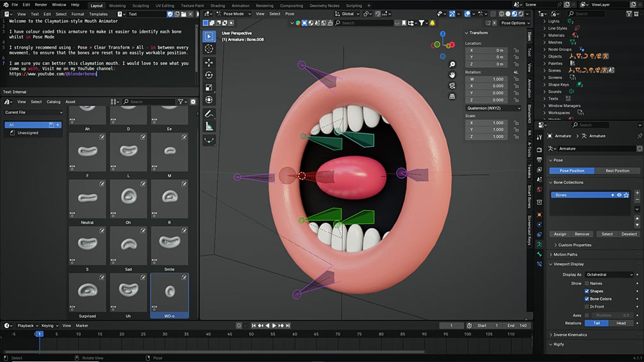Enable the Names checkbox in Viewport Display
Image resolution: width=644 pixels, height=362 pixels.
[x=587, y=283]
